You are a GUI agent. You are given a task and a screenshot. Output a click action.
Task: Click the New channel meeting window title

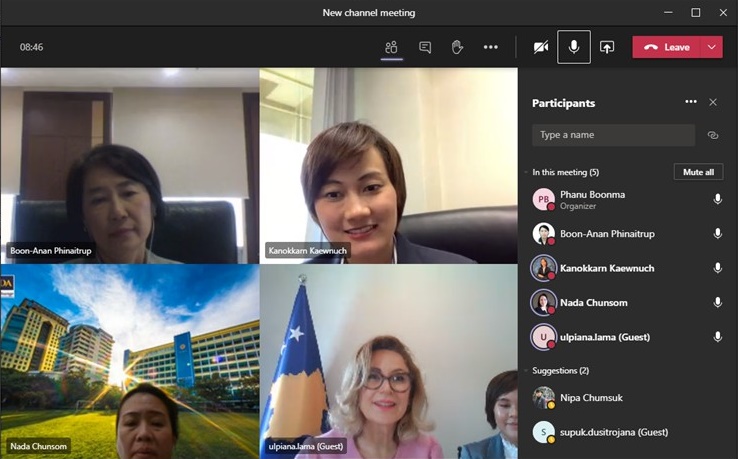point(369,13)
